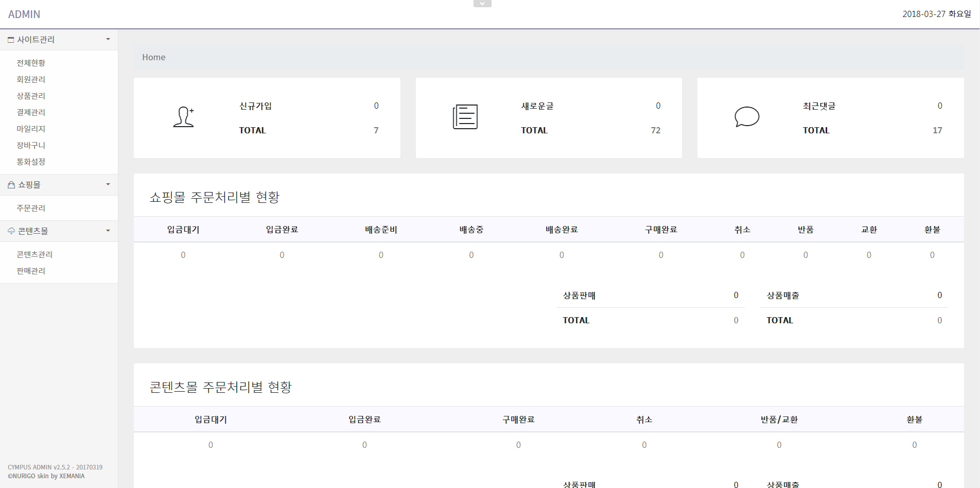980x488 pixels.
Task: Click the new member signup user icon
Action: click(184, 117)
